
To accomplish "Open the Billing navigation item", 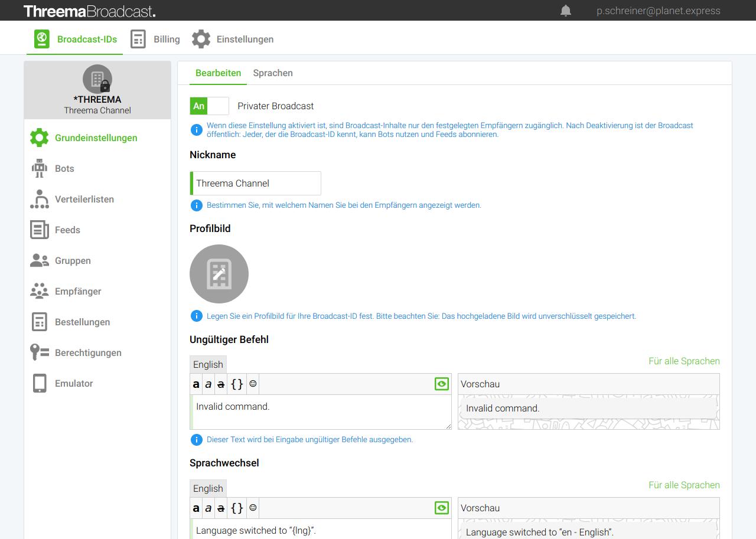I will (x=155, y=40).
